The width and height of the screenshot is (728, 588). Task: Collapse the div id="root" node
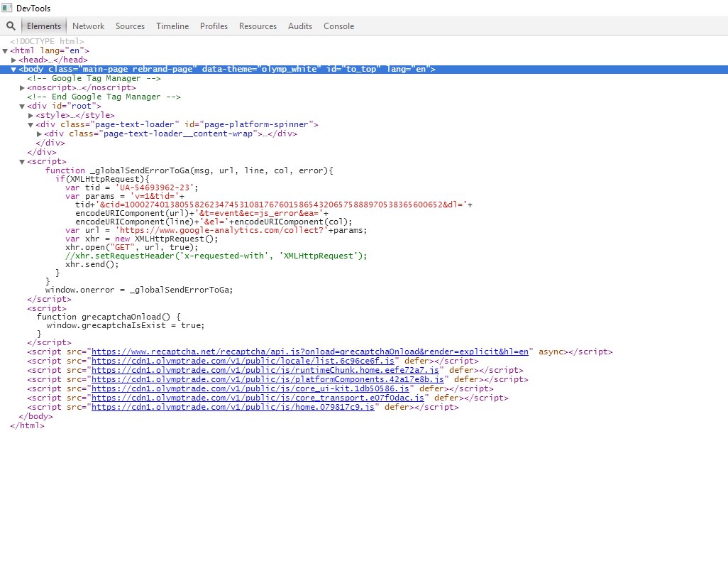coord(22,106)
